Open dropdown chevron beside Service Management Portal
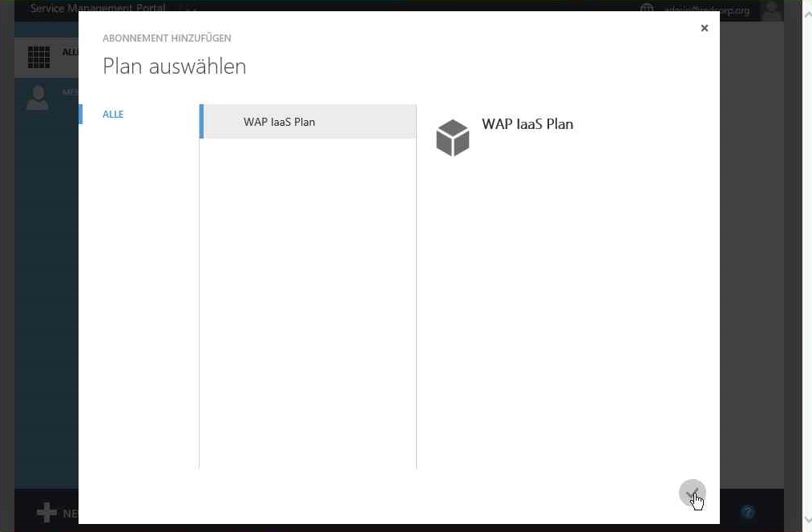This screenshot has height=532, width=812. (191, 9)
